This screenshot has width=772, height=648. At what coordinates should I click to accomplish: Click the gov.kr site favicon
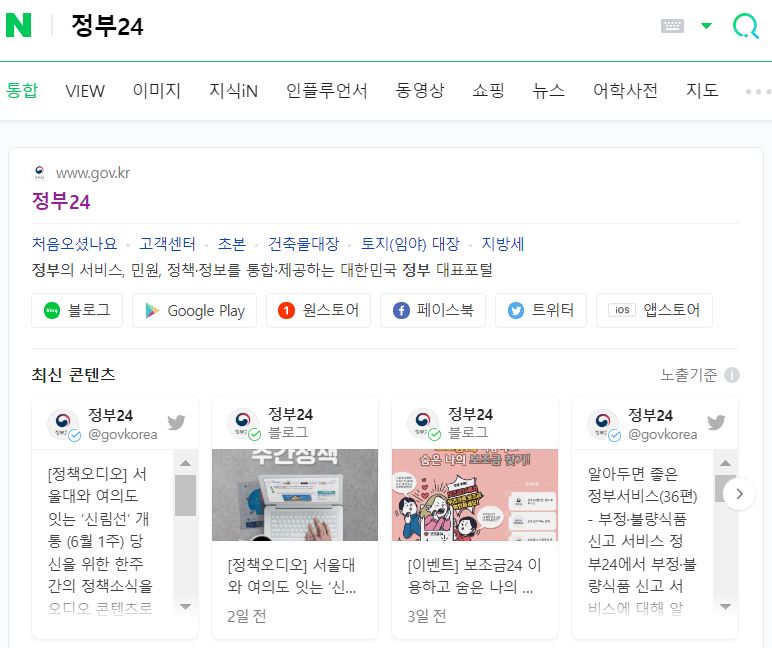39,172
